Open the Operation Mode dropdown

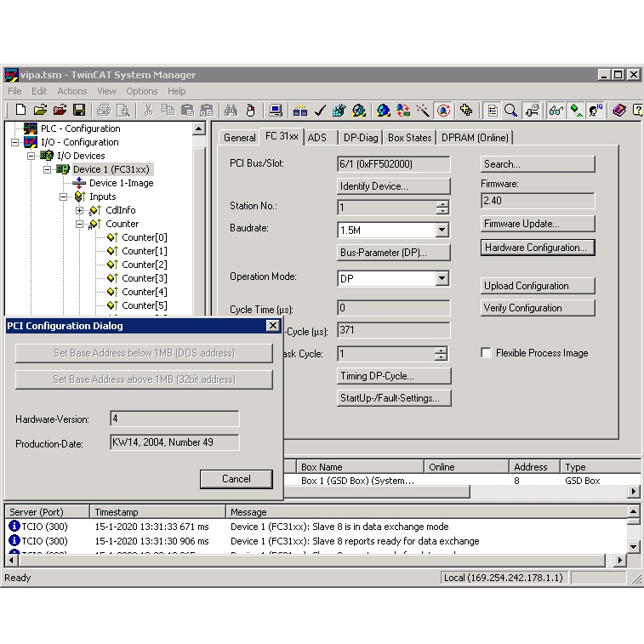pyautogui.click(x=442, y=279)
